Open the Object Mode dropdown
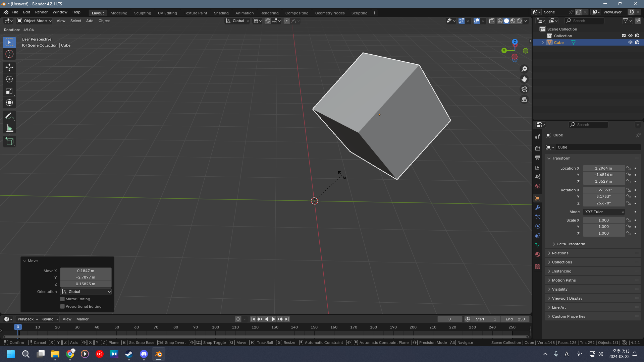Viewport: 644px width, 362px height. (35, 21)
